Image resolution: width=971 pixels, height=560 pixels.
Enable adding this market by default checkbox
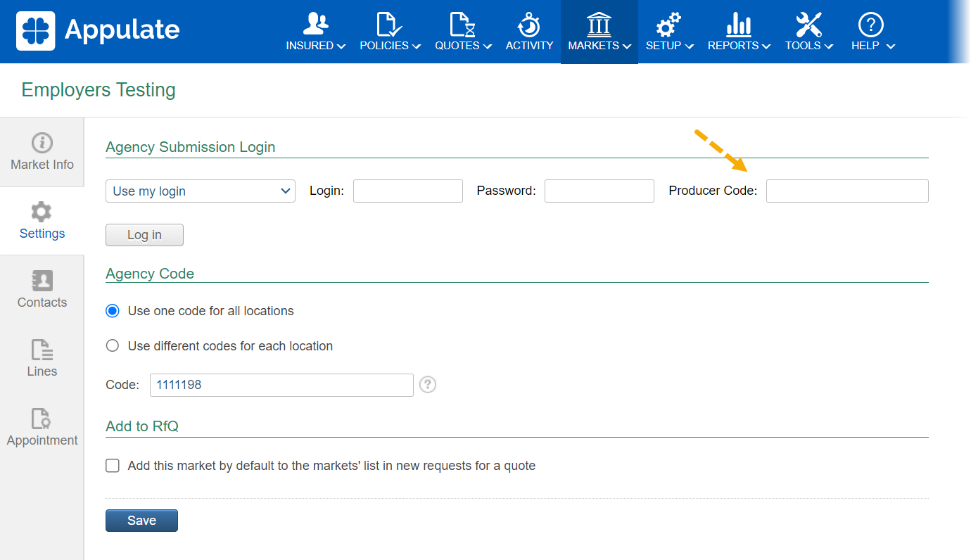(x=113, y=466)
